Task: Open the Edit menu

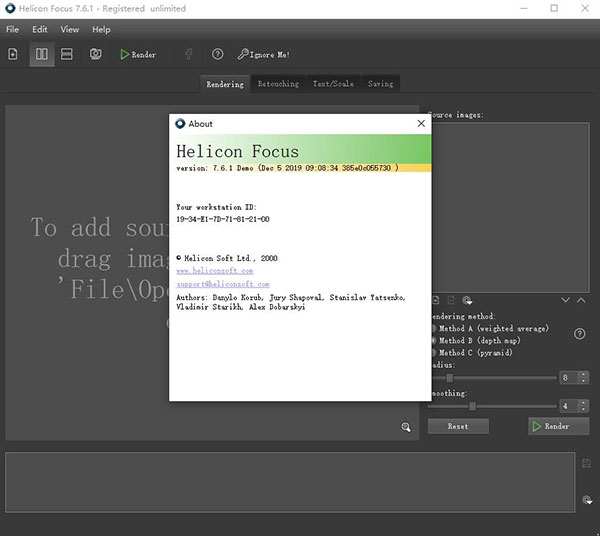Action: (x=40, y=29)
